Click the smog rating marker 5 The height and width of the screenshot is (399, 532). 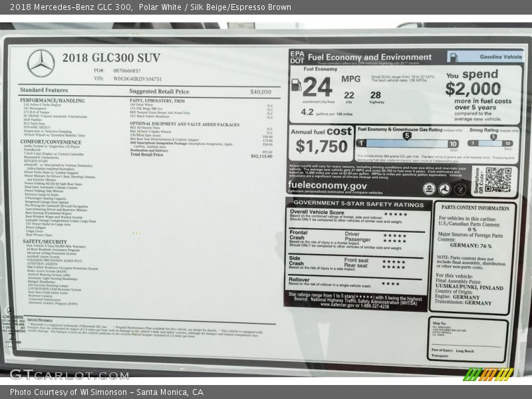pos(493,137)
